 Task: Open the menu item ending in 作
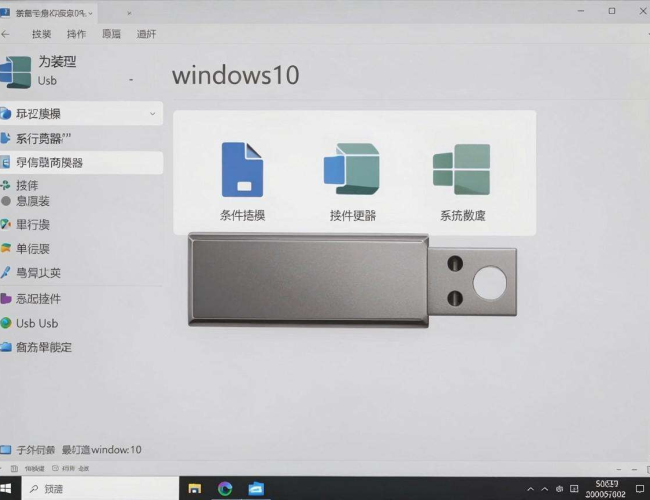(77, 34)
